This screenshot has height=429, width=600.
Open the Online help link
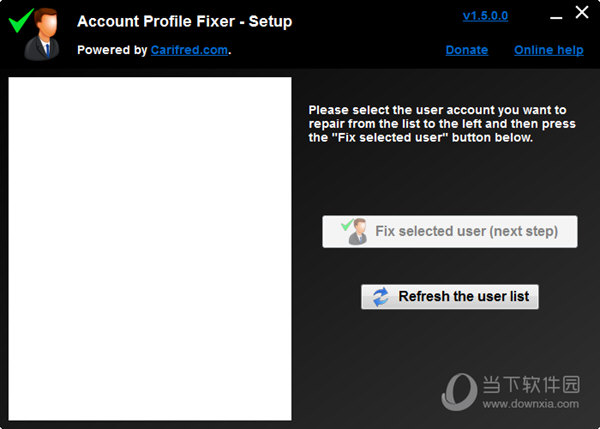549,50
